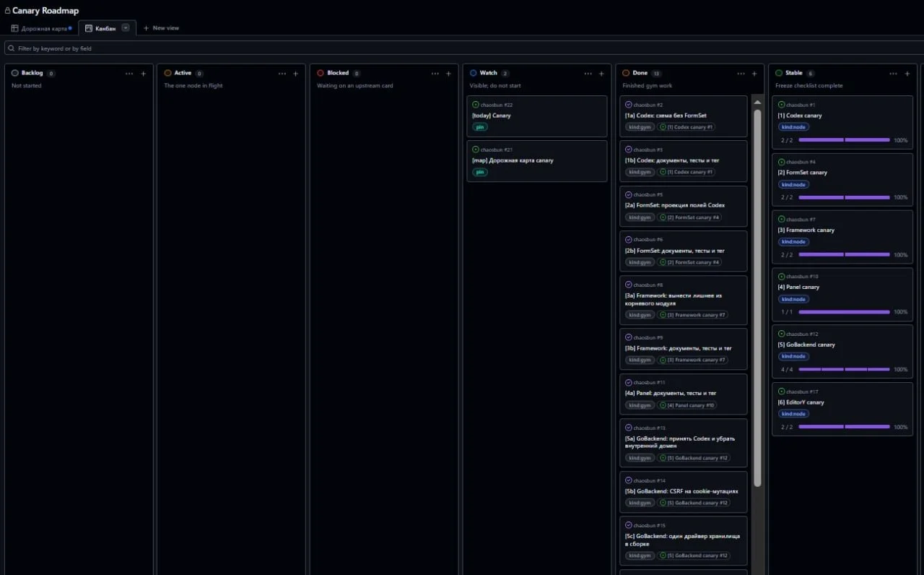This screenshot has width=924, height=575.
Task: Open the Канбан view options dropdown
Action: [x=126, y=27]
